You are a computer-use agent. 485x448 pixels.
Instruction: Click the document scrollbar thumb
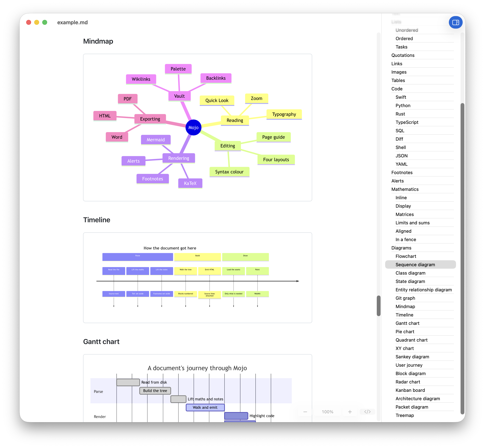[379, 305]
